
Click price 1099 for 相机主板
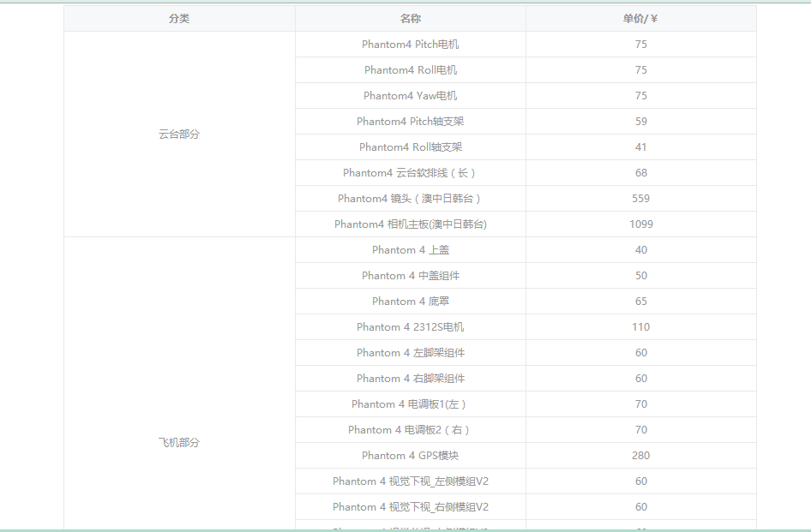[641, 224]
